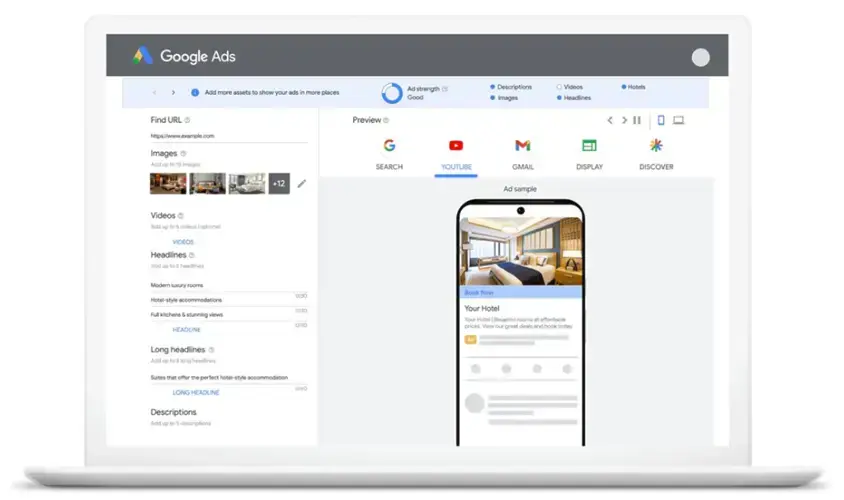Edit images with the pencil icon

point(302,183)
